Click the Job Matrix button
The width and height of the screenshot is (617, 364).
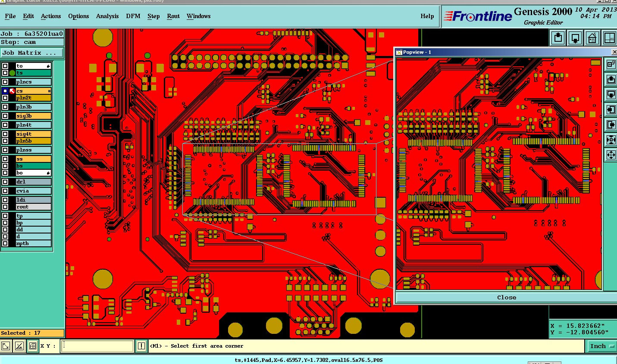click(32, 53)
